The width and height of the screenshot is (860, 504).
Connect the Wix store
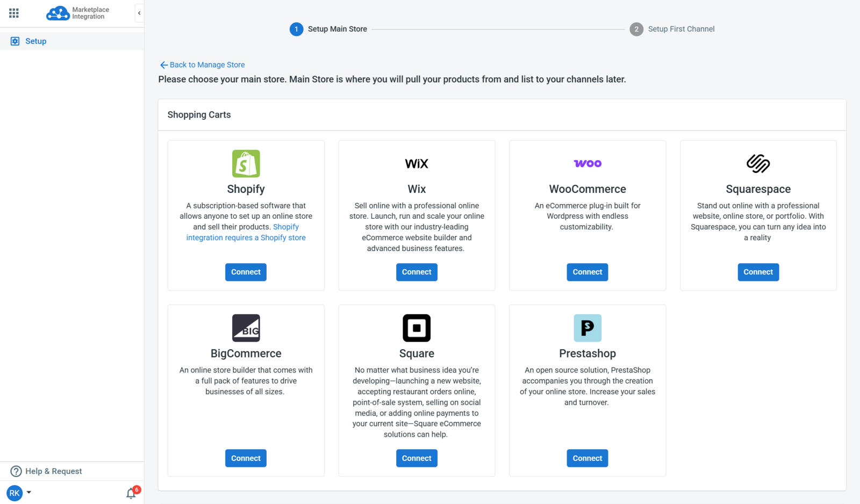click(x=417, y=272)
